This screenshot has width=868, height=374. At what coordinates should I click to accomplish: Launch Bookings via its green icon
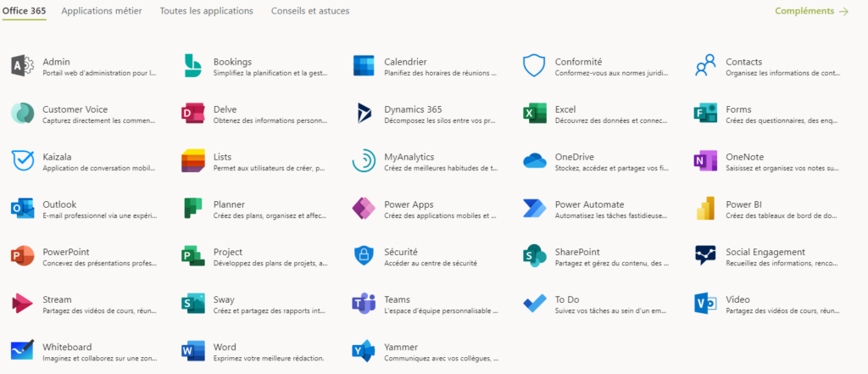[193, 66]
